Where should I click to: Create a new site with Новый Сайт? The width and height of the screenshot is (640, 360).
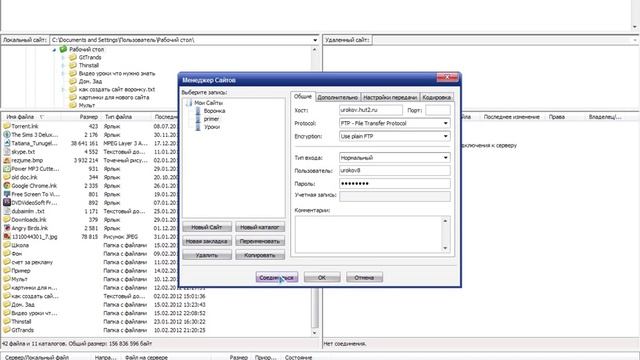207,227
